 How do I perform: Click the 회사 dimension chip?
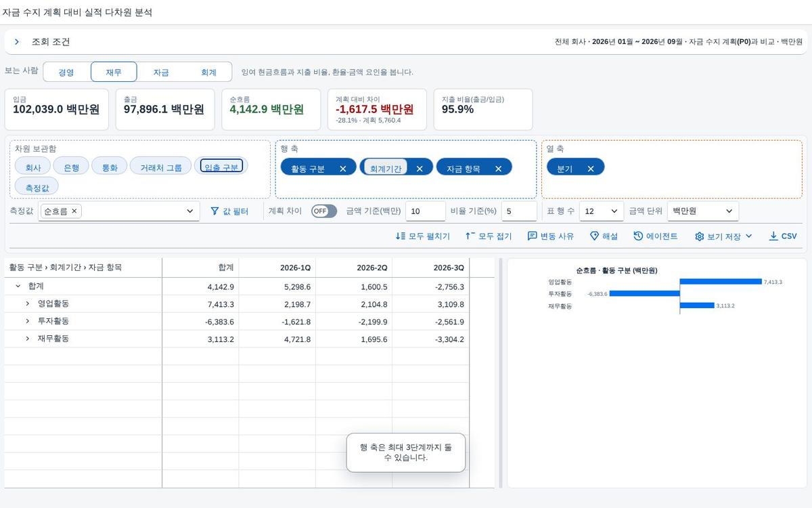33,167
